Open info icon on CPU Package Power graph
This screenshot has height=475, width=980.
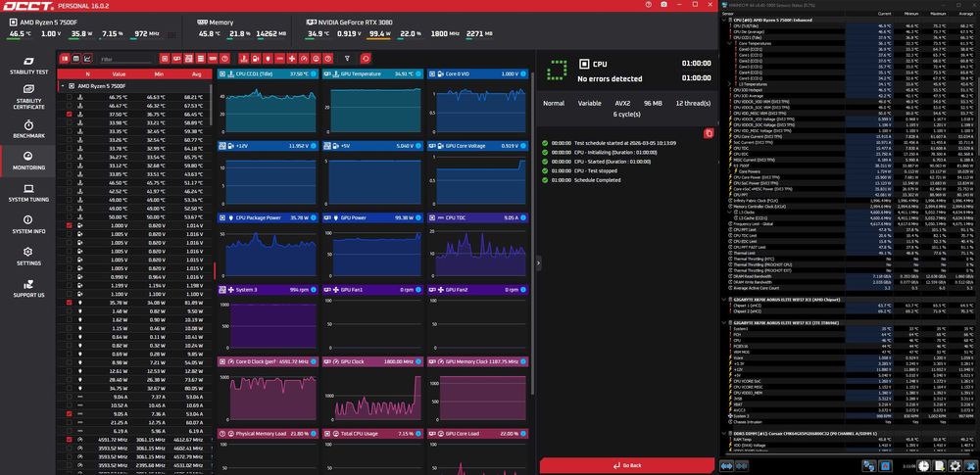[314, 217]
